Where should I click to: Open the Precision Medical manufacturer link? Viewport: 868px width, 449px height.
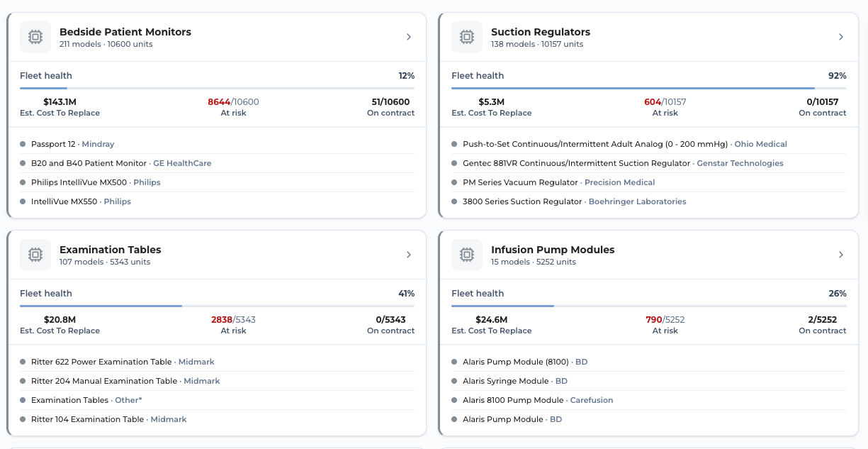619,182
